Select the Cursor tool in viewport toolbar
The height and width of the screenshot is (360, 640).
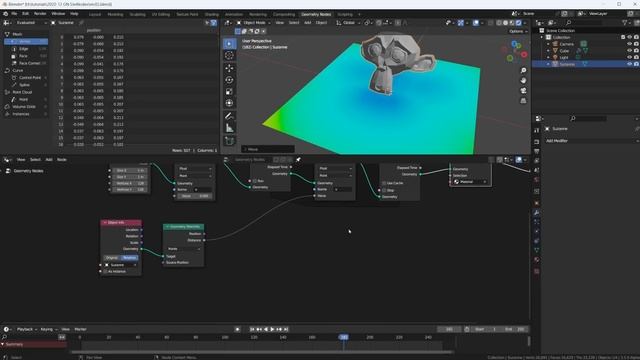[x=229, y=56]
